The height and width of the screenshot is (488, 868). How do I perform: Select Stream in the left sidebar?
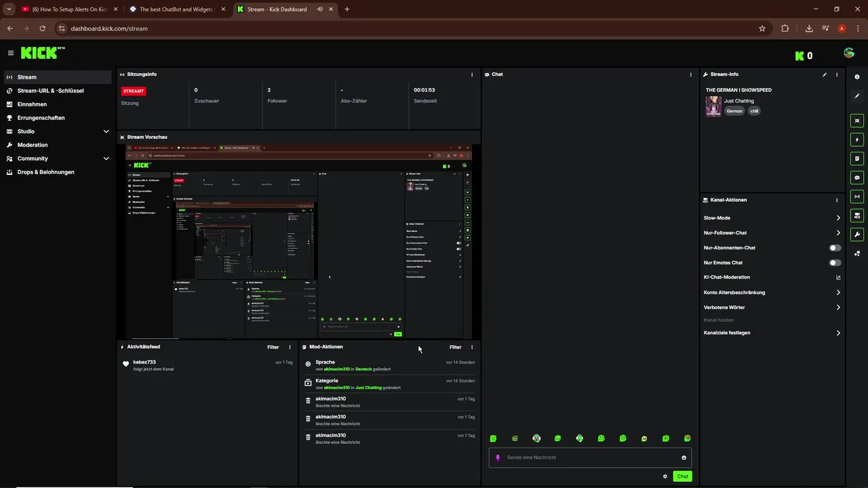[58, 77]
